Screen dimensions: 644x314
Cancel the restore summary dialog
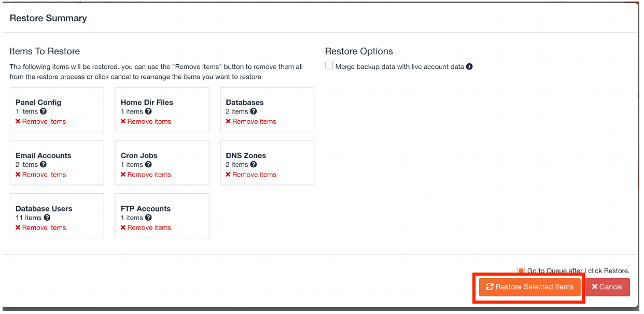[607, 287]
